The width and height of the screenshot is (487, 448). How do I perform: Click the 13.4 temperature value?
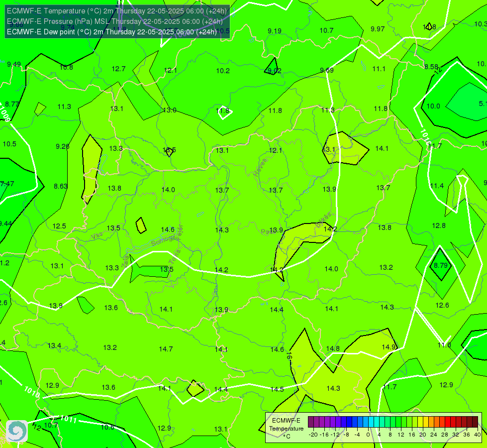pyautogui.click(x=54, y=346)
